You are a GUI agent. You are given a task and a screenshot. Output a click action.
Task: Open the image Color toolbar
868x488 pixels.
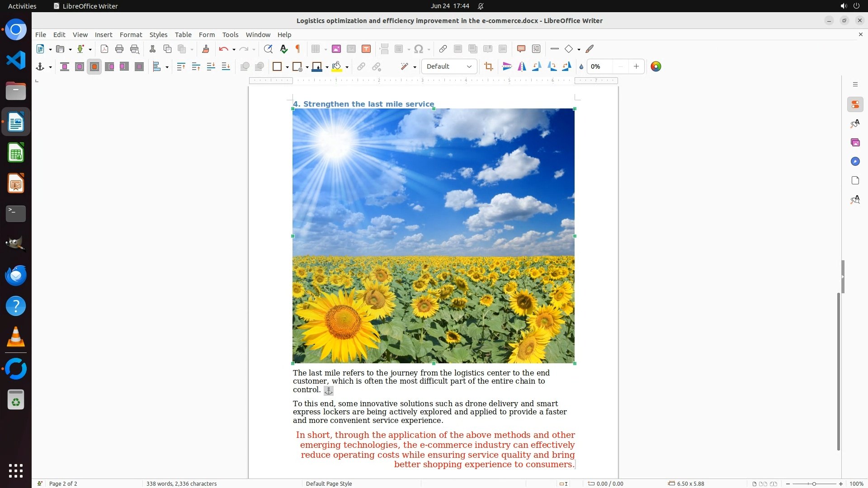[x=656, y=67]
